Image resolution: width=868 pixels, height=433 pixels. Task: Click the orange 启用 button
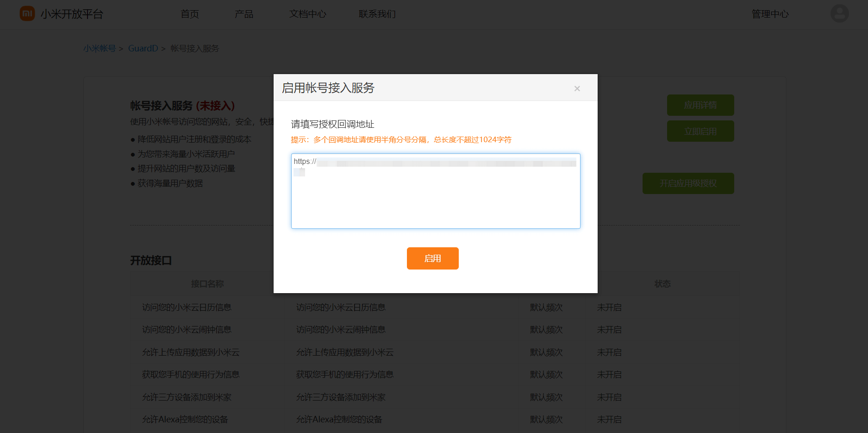coord(432,258)
